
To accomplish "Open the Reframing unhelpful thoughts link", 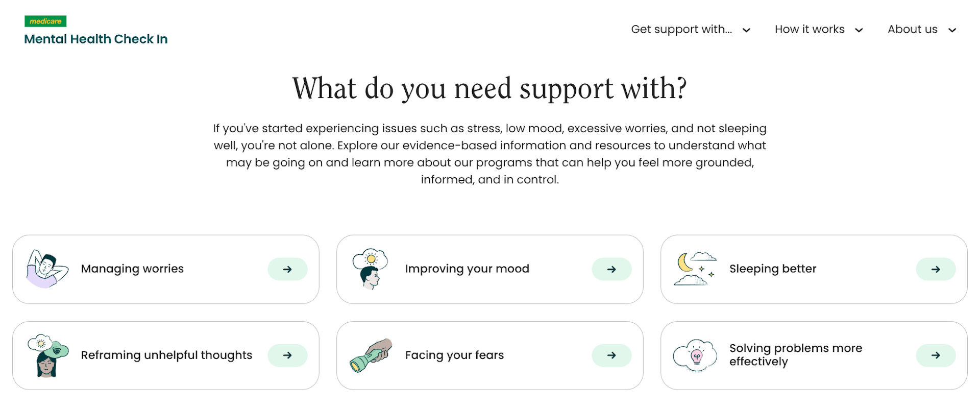I will pyautogui.click(x=166, y=355).
